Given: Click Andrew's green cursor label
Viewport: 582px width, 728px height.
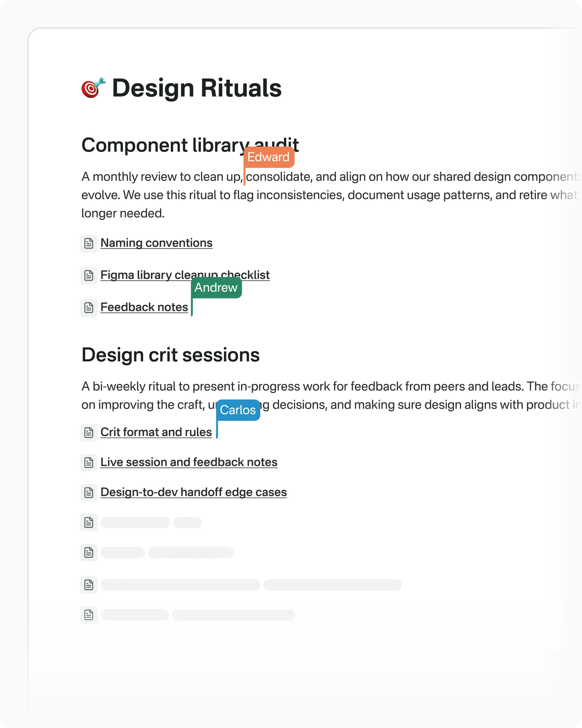Looking at the screenshot, I should click(x=216, y=288).
